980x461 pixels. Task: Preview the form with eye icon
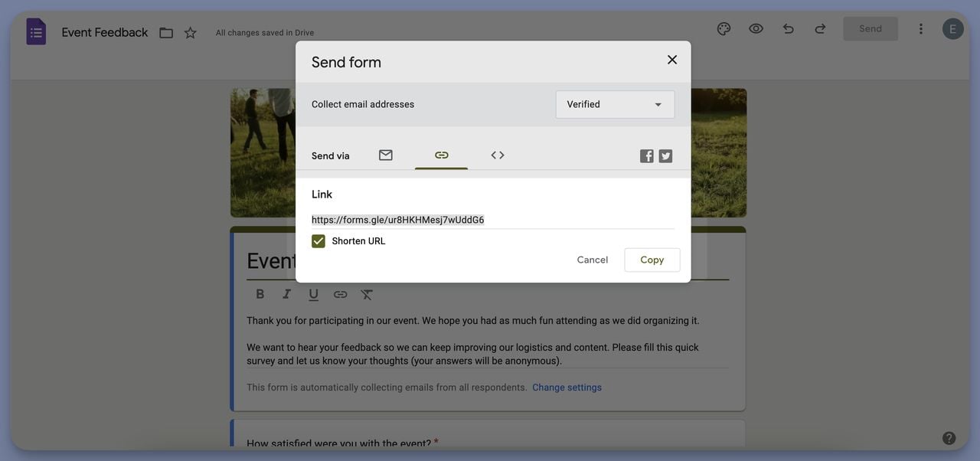point(756,28)
